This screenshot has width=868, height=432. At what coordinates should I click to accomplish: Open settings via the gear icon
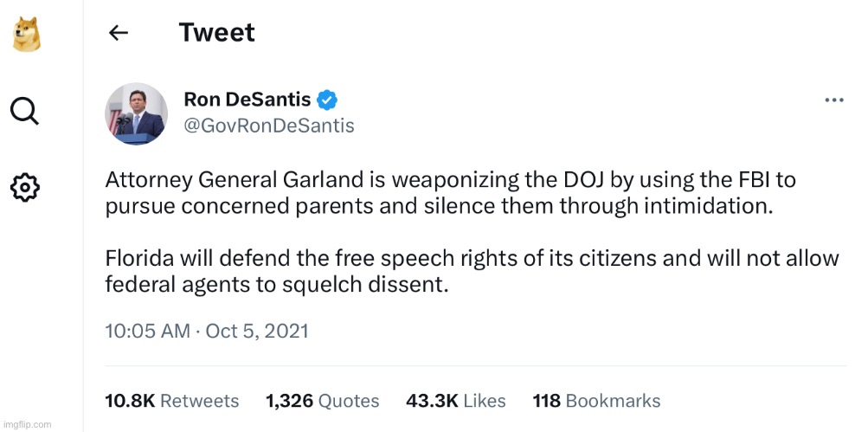(24, 185)
